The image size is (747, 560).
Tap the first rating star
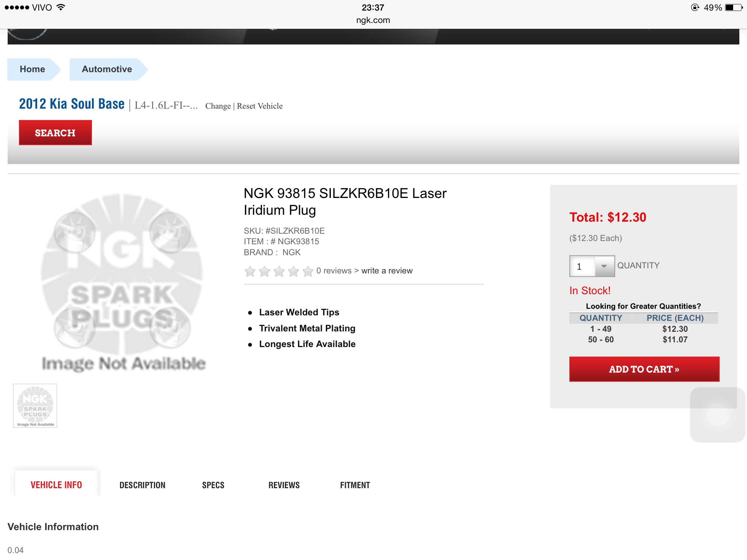tap(250, 271)
